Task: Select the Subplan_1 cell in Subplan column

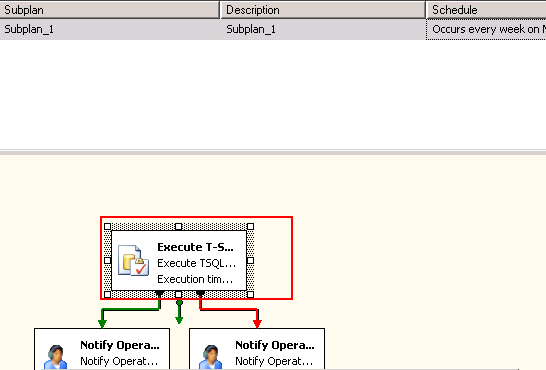Action: click(x=110, y=29)
